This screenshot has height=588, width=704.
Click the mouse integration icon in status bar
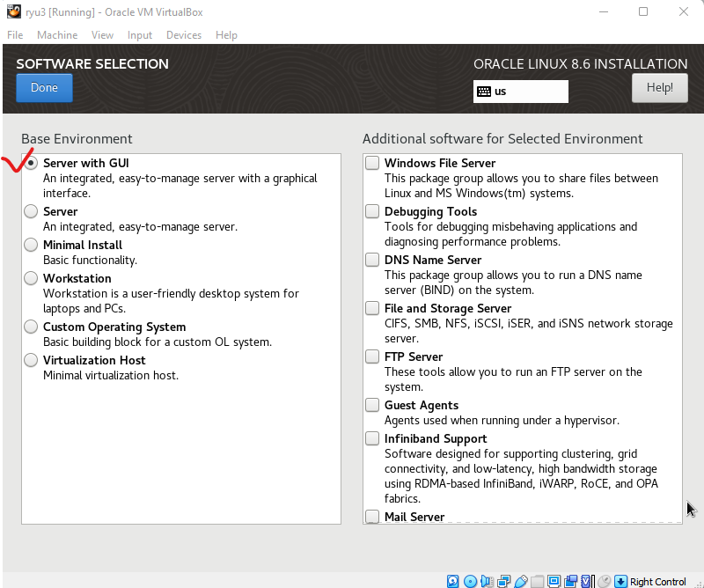coord(605,581)
